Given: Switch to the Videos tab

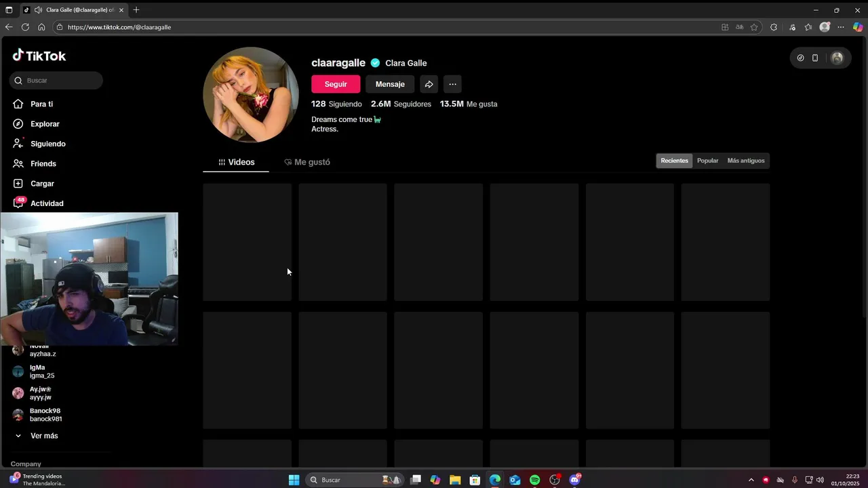Looking at the screenshot, I should click(x=237, y=162).
